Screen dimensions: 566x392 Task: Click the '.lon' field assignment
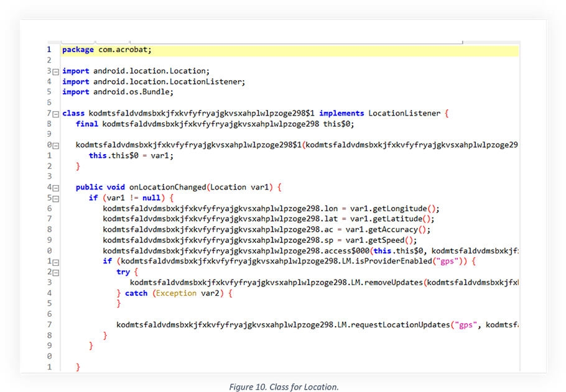[329, 209]
